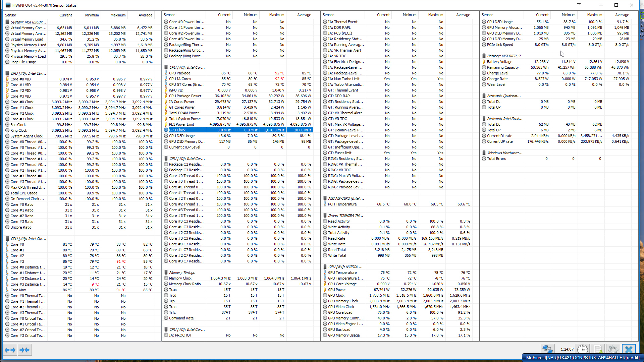Select the Tcas memory timing row
The width and height of the screenshot is (644, 362).
point(238,290)
